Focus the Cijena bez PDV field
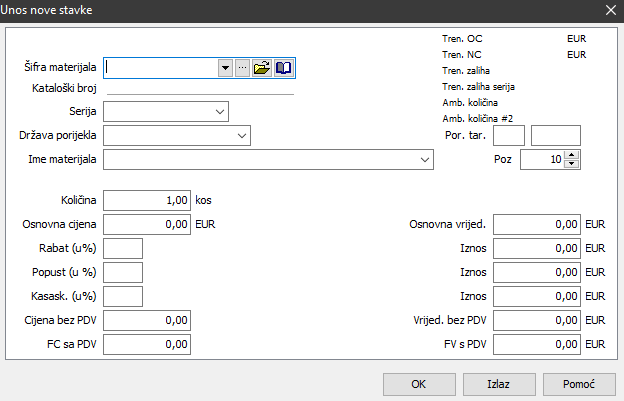The image size is (624, 401). [x=147, y=320]
